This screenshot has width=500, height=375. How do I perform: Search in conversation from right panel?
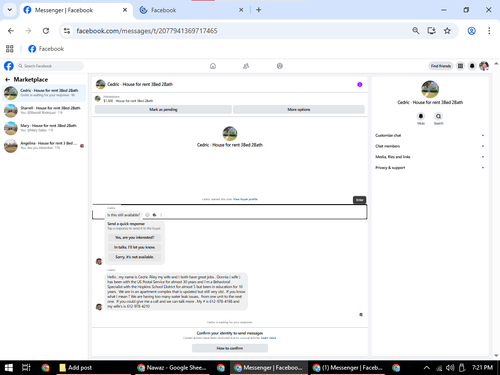click(438, 116)
